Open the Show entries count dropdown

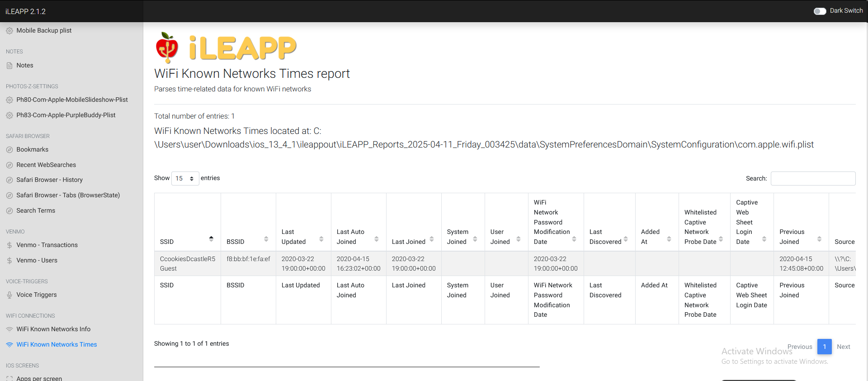tap(185, 178)
